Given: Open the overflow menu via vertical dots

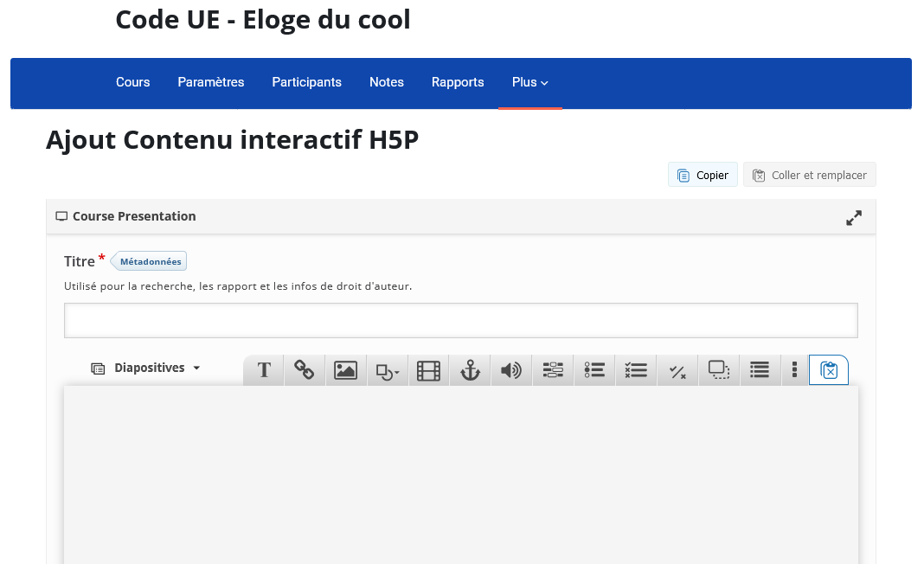Looking at the screenshot, I should (794, 370).
